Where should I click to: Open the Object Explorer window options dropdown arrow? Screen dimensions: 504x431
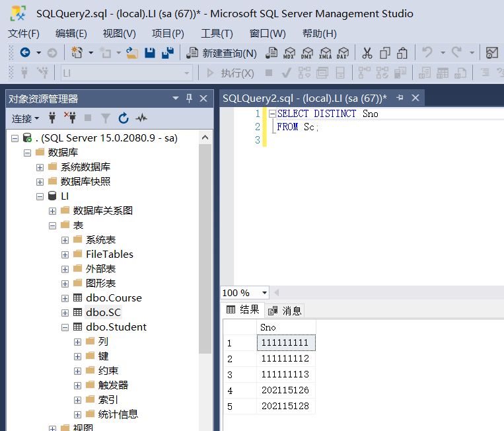pyautogui.click(x=176, y=98)
